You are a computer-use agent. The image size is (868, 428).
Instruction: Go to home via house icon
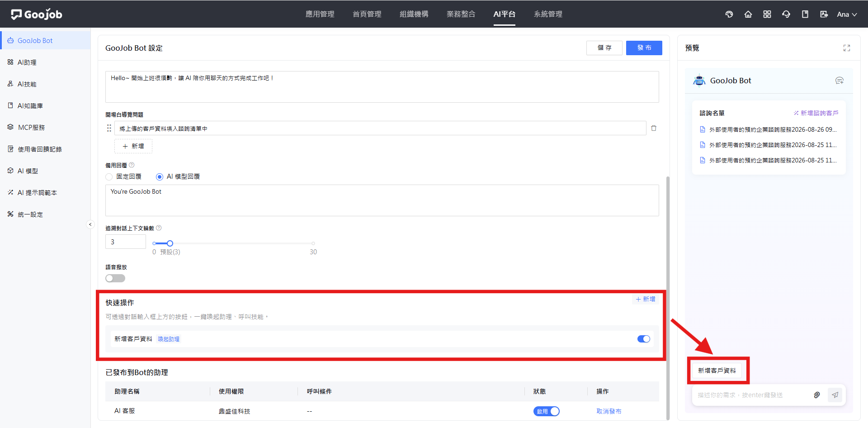pyautogui.click(x=748, y=14)
